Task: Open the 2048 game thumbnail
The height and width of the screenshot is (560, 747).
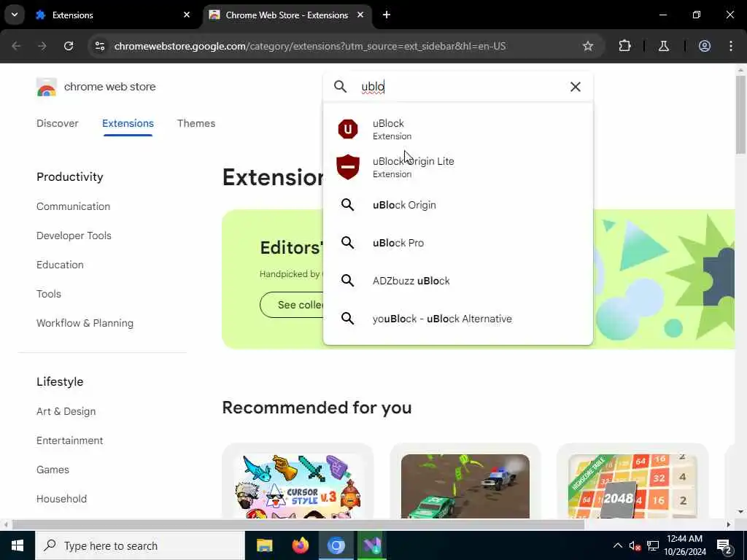Action: click(632, 486)
